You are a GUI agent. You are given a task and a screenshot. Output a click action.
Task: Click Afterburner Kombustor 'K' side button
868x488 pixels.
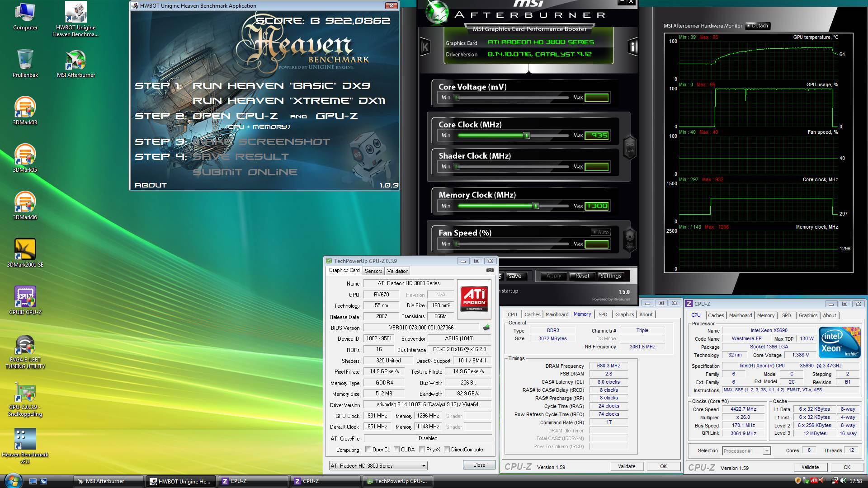[x=425, y=47]
